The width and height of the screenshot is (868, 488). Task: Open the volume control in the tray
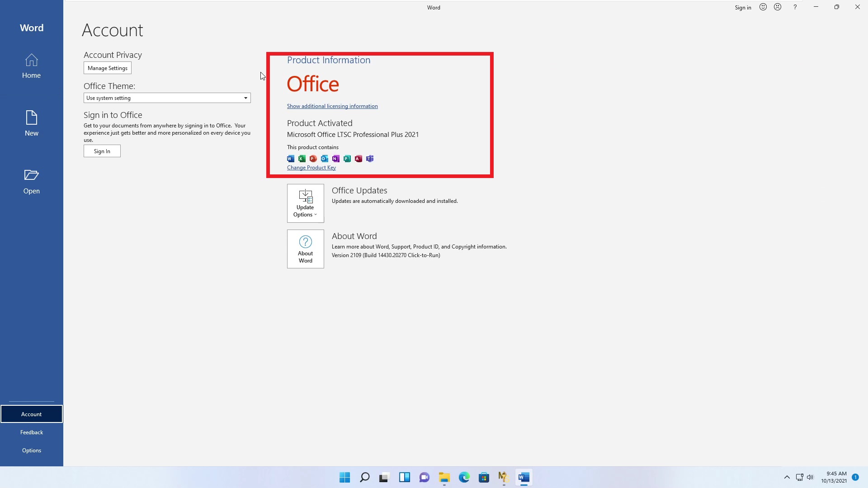pos(810,478)
